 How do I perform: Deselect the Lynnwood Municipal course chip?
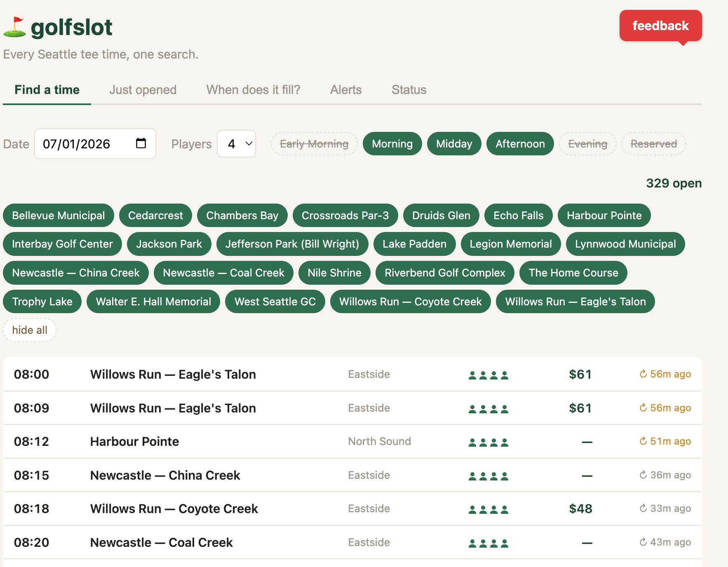[625, 244]
